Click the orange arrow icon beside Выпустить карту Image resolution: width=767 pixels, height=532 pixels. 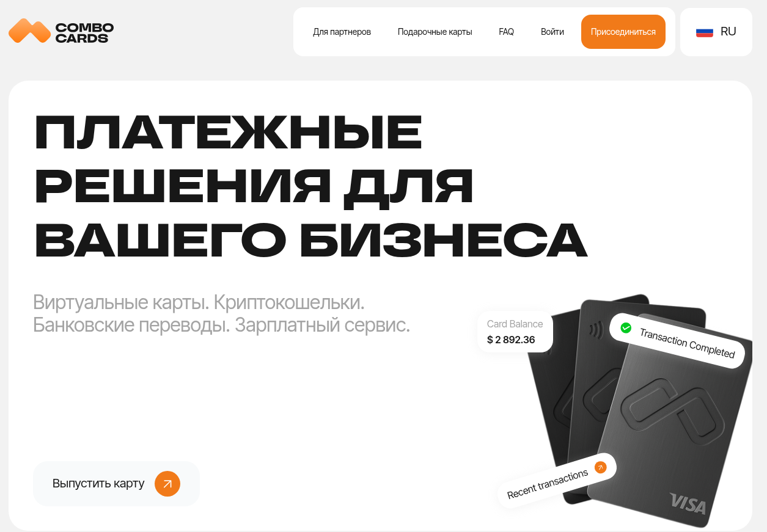(167, 484)
